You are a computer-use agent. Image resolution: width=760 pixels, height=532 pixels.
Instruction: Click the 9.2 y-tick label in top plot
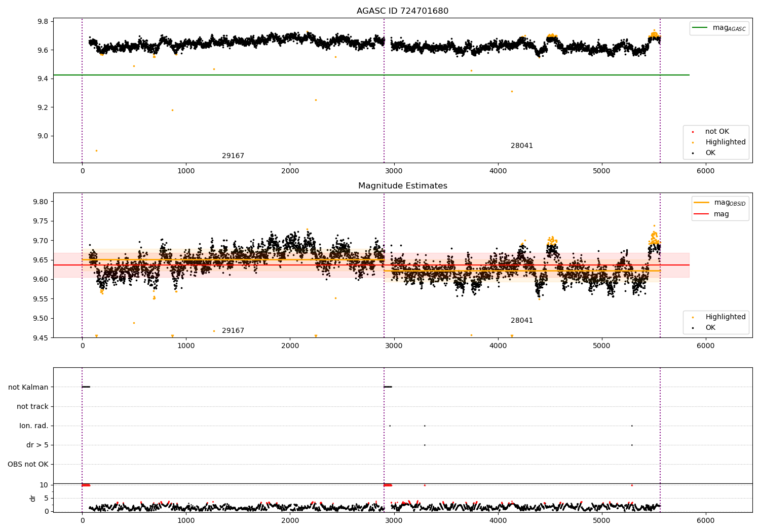point(43,107)
